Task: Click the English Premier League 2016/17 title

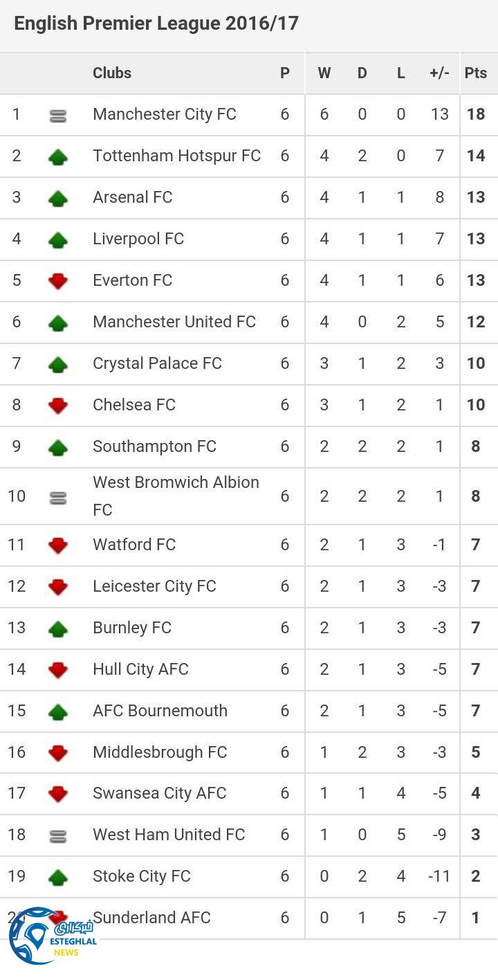Action: click(156, 24)
